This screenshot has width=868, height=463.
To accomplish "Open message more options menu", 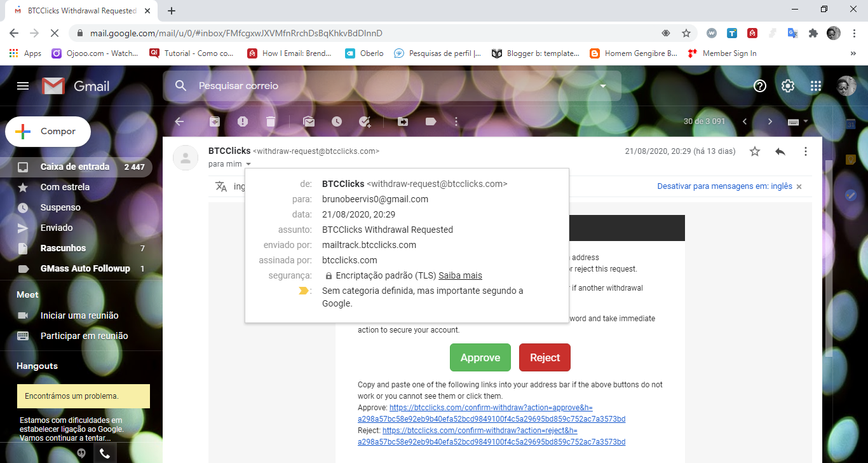I will tap(806, 151).
